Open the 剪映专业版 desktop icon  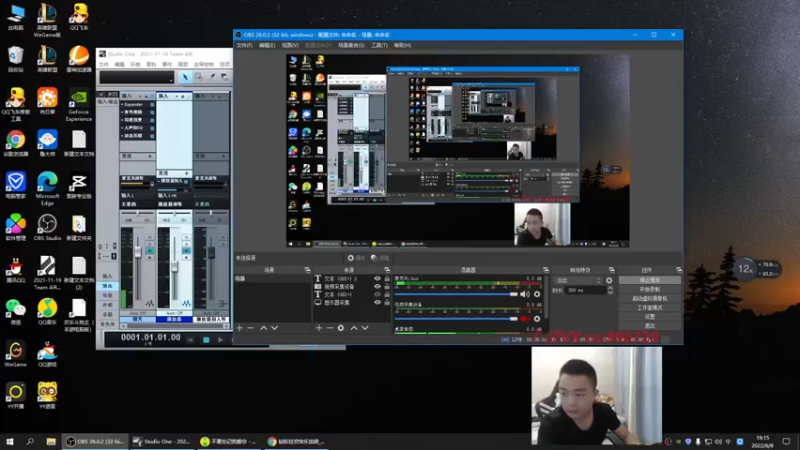(79, 185)
